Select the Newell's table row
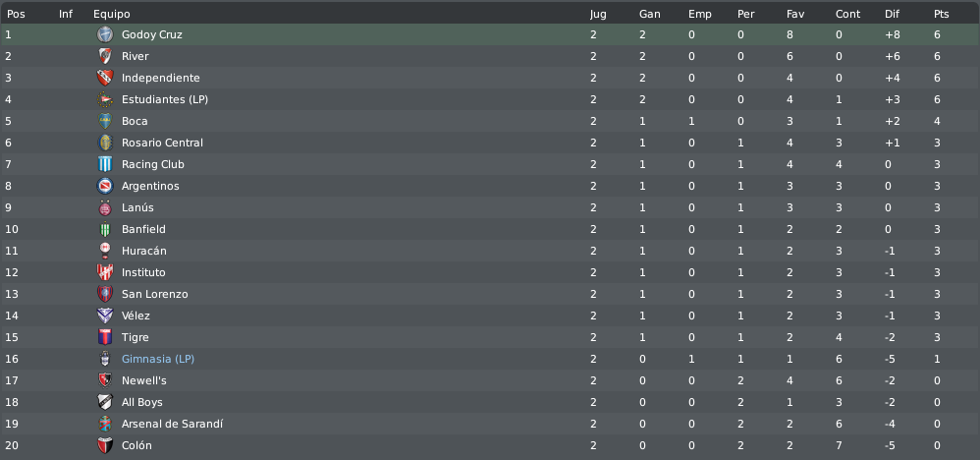This screenshot has height=460, width=980. pos(490,380)
